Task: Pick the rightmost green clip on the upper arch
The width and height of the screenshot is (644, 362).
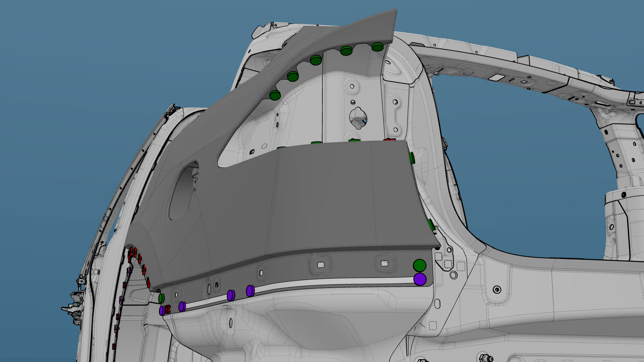Action: 377,47
